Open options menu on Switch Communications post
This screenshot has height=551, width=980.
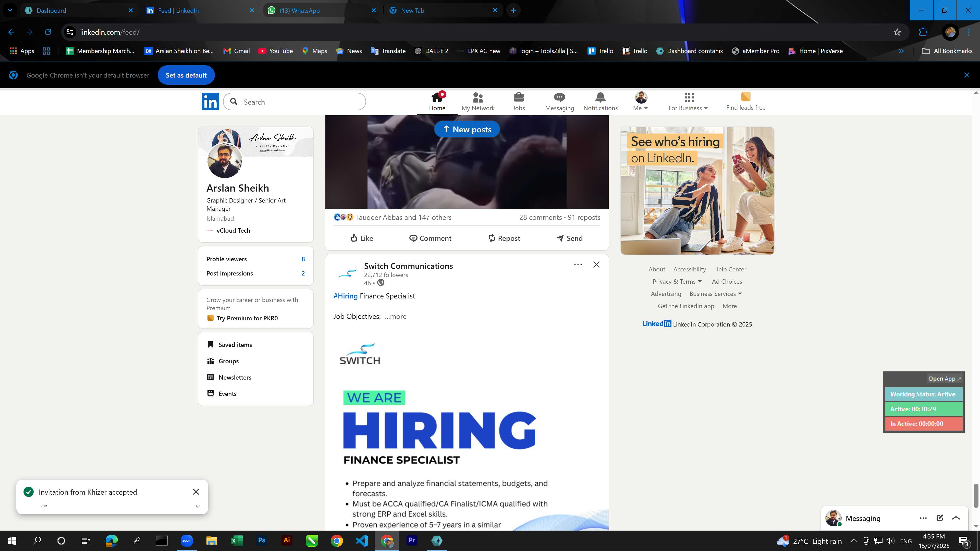point(578,265)
